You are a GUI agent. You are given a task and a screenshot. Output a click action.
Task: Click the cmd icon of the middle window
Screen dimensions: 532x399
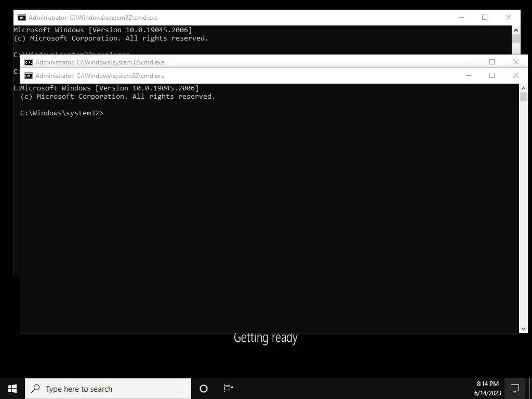pyautogui.click(x=29, y=62)
